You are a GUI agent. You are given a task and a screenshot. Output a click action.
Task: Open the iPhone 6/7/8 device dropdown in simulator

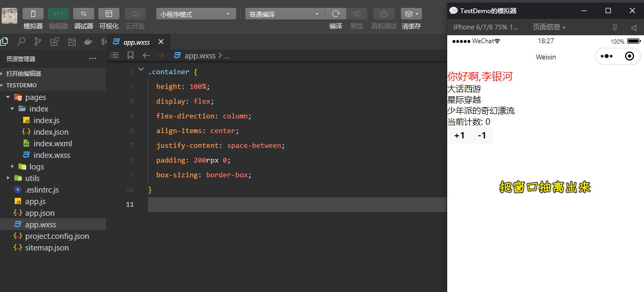click(486, 27)
